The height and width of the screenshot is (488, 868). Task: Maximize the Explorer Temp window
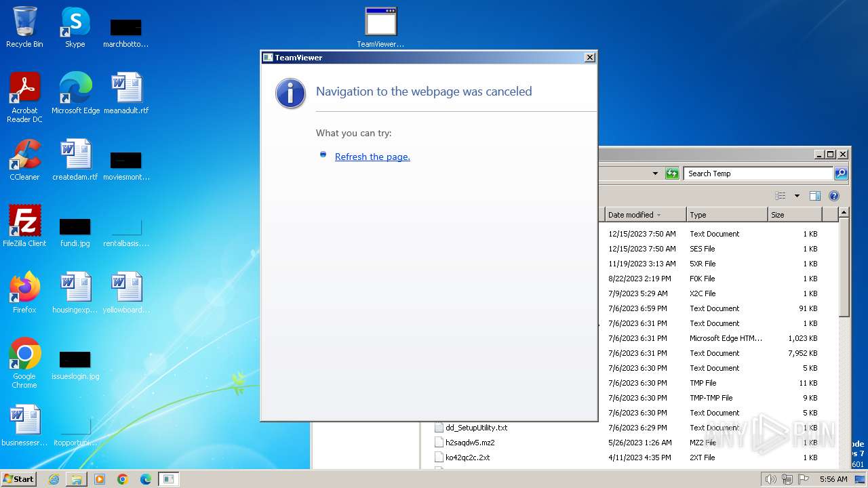tap(830, 155)
